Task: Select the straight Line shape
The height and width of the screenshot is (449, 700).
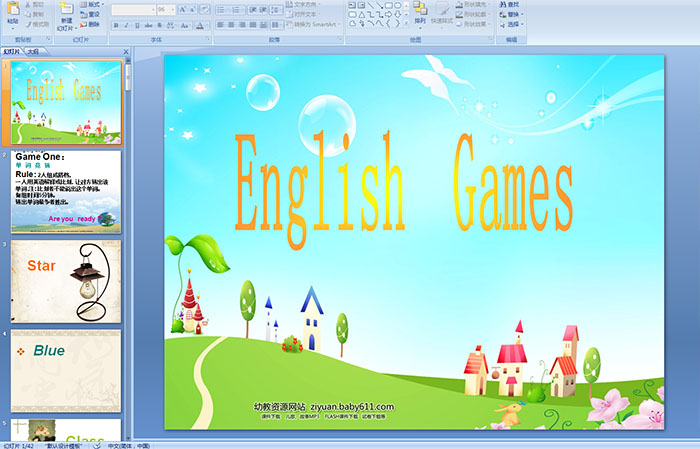Action: point(371,5)
